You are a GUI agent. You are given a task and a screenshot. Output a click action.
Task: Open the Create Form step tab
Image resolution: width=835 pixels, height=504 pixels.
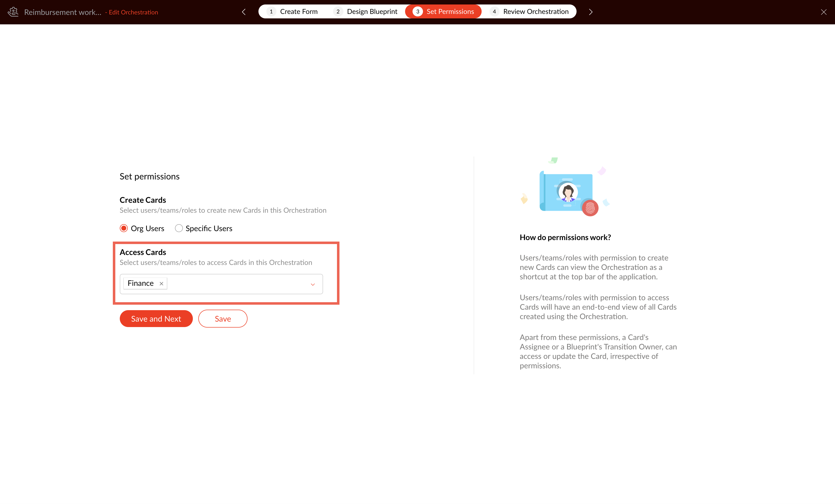tap(298, 11)
